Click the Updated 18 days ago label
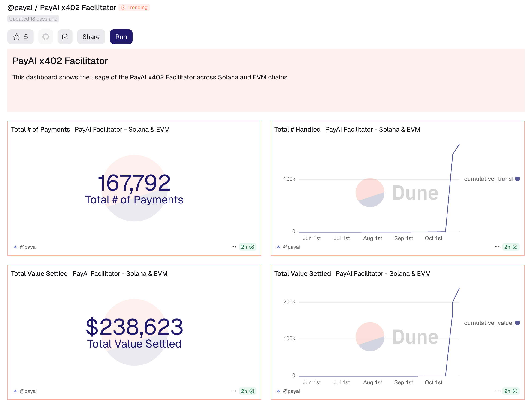 (x=33, y=19)
